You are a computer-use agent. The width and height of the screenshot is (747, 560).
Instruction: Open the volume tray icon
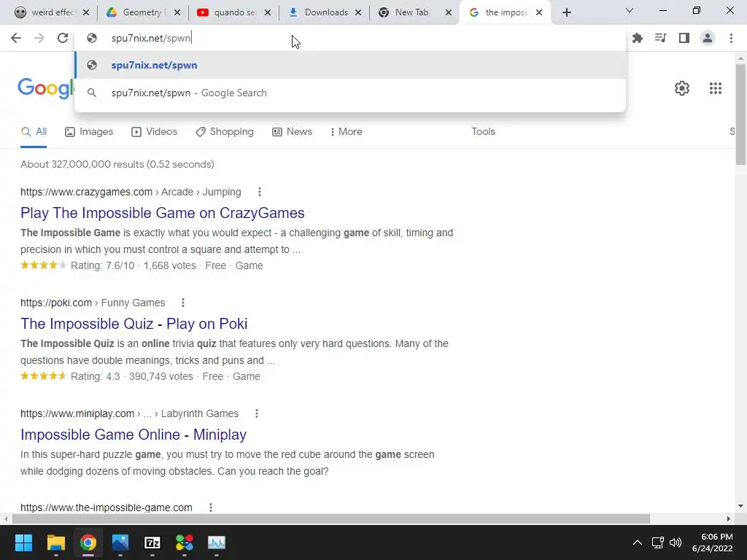tap(676, 542)
